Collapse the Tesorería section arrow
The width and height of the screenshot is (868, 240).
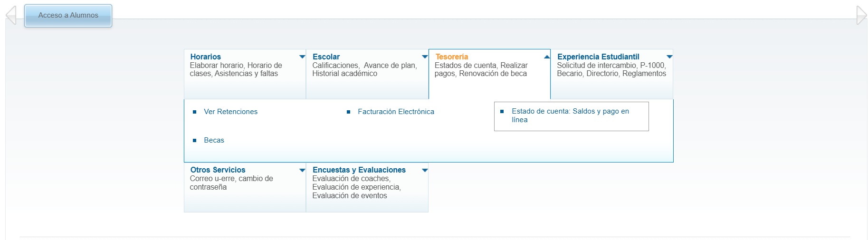(547, 57)
